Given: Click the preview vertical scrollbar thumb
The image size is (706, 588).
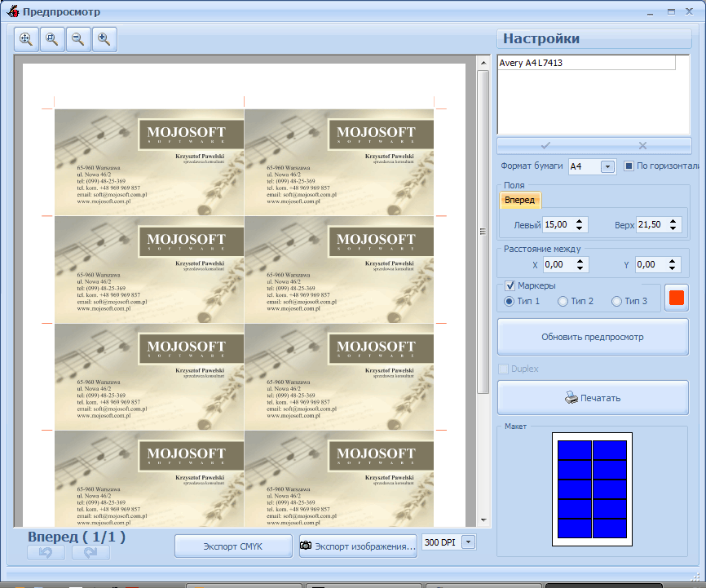Looking at the screenshot, I should [x=483, y=232].
